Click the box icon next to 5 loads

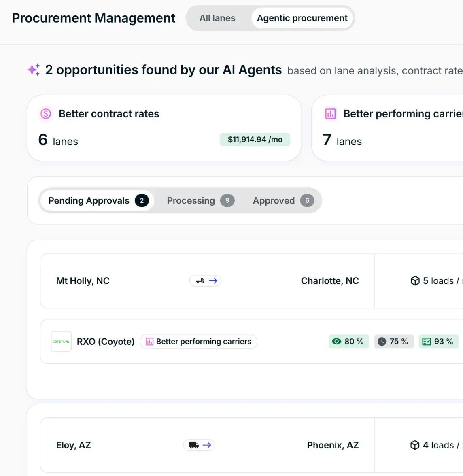point(415,281)
